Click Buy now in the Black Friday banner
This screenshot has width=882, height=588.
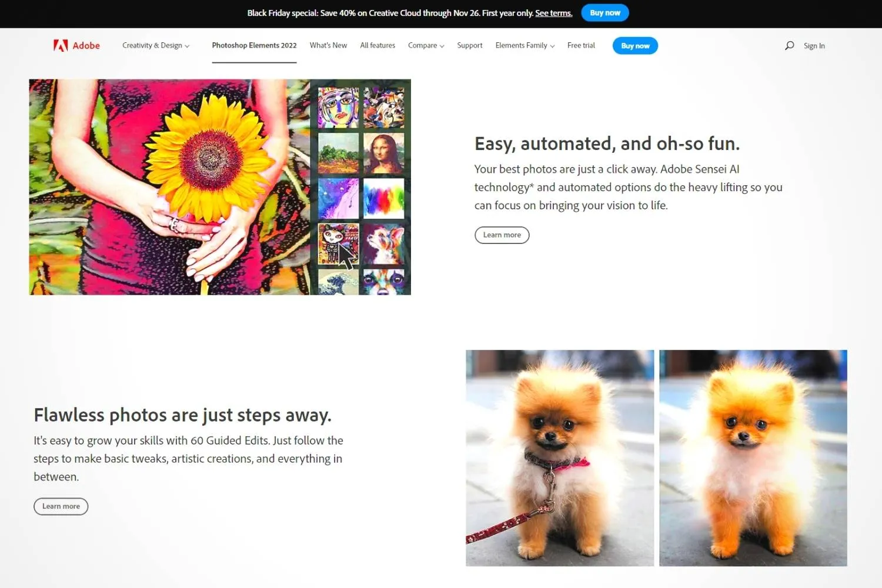605,12
